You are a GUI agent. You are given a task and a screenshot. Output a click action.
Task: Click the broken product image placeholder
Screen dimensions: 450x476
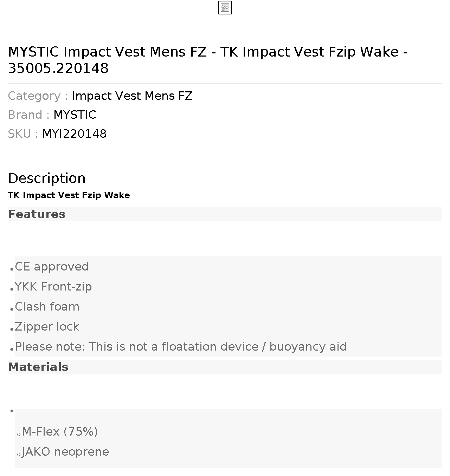pyautogui.click(x=225, y=8)
